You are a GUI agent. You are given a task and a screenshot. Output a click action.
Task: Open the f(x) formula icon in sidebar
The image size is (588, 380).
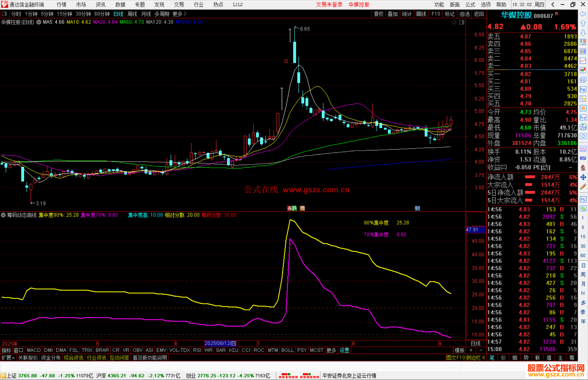pyautogui.click(x=583, y=127)
